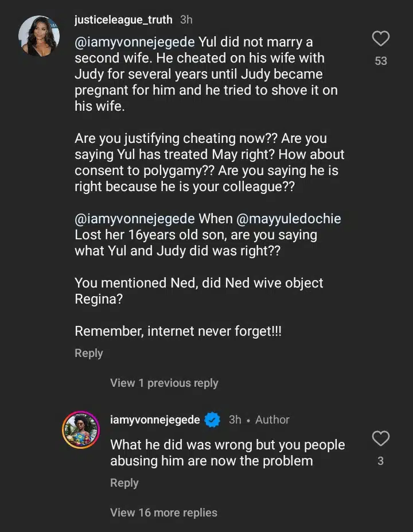Open iamyvonnejegede's profile picture

point(81,428)
